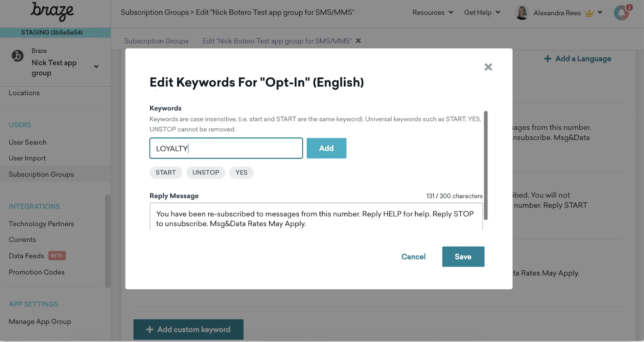Click into the Reply Message text area
This screenshot has width=644, height=342.
pyautogui.click(x=316, y=216)
